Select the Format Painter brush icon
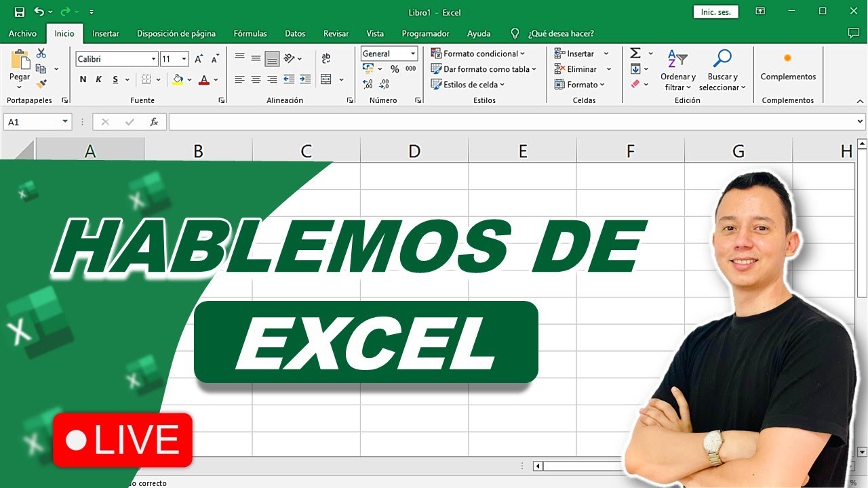This screenshot has width=868, height=488. tap(41, 84)
